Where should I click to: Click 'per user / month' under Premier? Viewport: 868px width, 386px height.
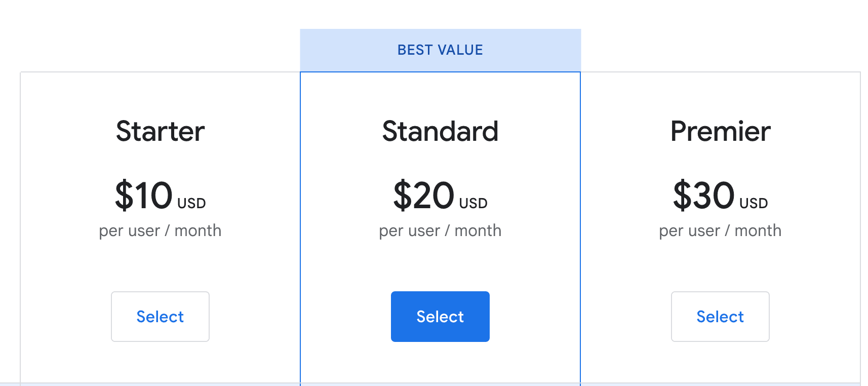tap(720, 231)
